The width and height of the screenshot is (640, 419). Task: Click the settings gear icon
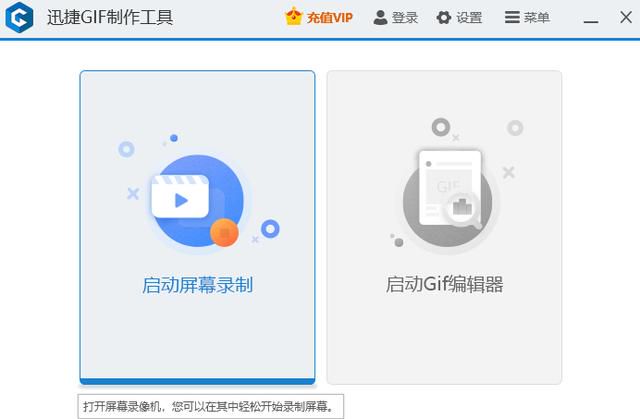(444, 18)
